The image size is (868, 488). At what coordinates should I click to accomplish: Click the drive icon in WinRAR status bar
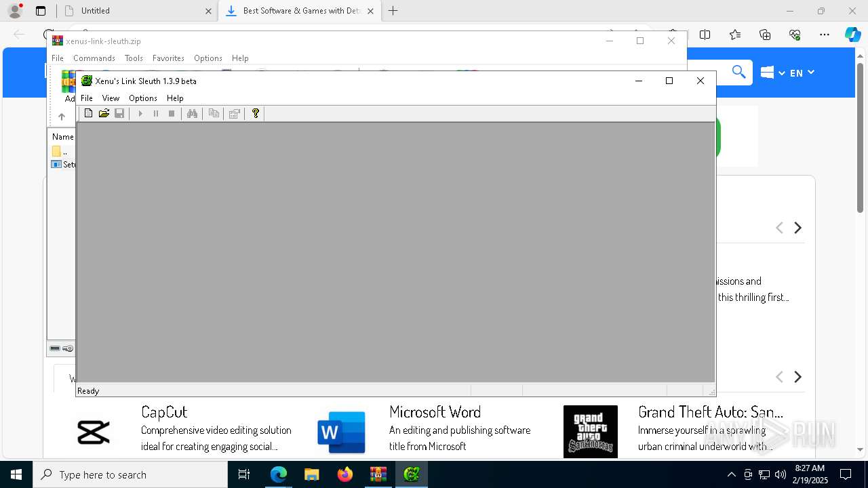[55, 348]
